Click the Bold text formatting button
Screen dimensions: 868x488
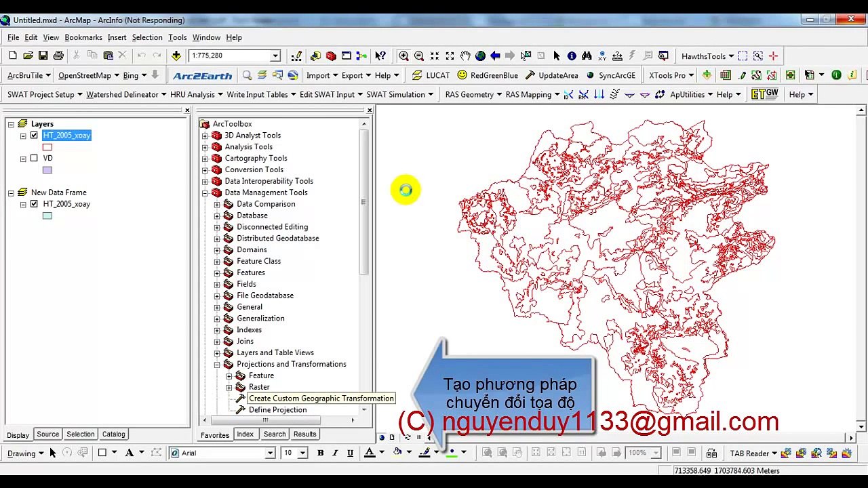point(320,453)
